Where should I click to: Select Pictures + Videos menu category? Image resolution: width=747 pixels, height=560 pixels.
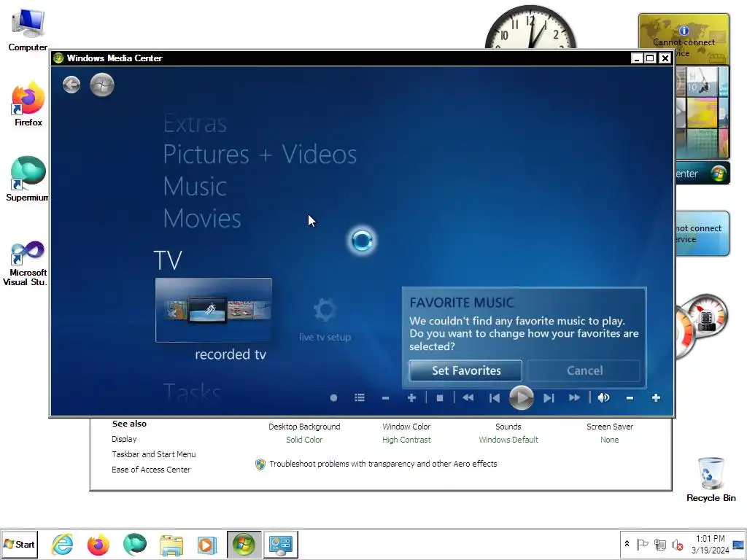click(260, 155)
